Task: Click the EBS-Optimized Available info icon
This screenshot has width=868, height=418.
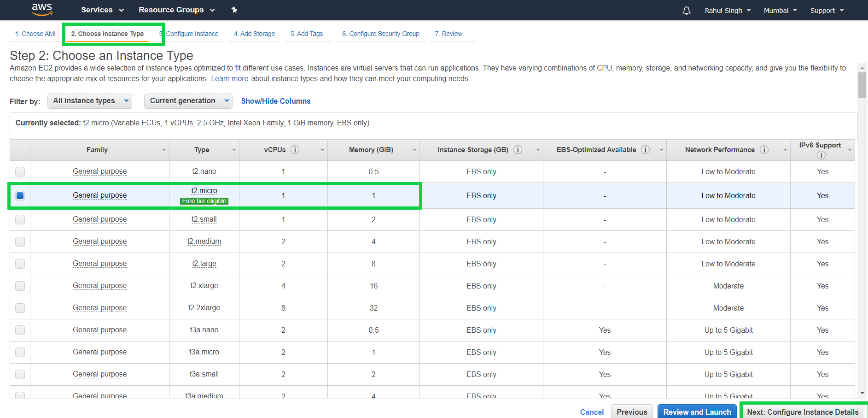Action: tap(645, 150)
